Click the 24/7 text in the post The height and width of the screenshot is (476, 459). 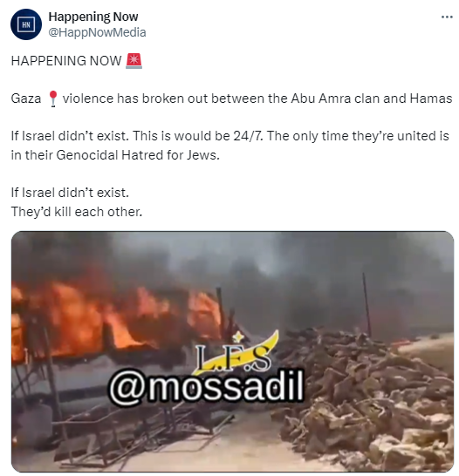248,136
